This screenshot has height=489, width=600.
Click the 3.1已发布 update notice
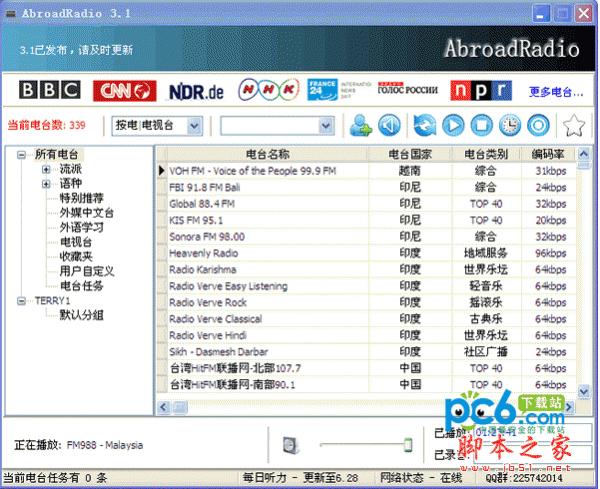click(x=76, y=50)
